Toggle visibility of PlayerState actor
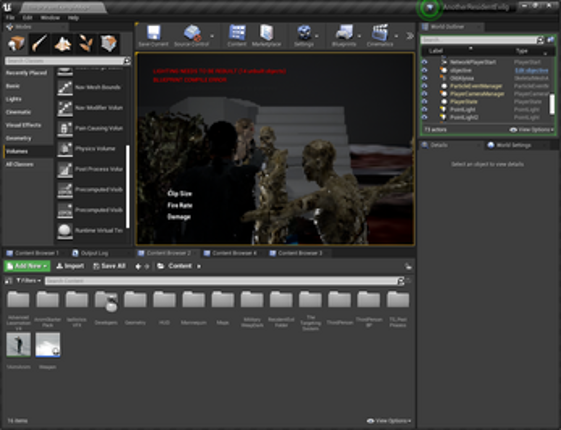Screen dimensions: 561x430 [x=424, y=102]
